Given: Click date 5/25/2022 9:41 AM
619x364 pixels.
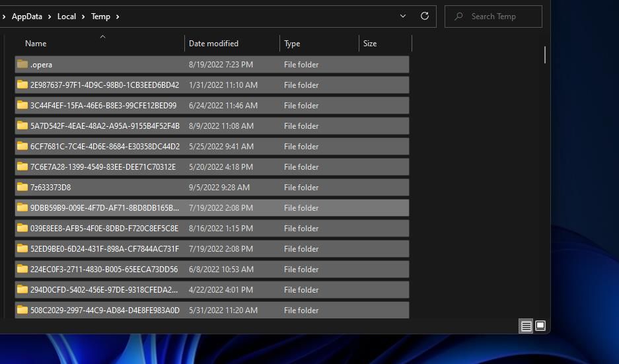Looking at the screenshot, I should click(x=221, y=147).
